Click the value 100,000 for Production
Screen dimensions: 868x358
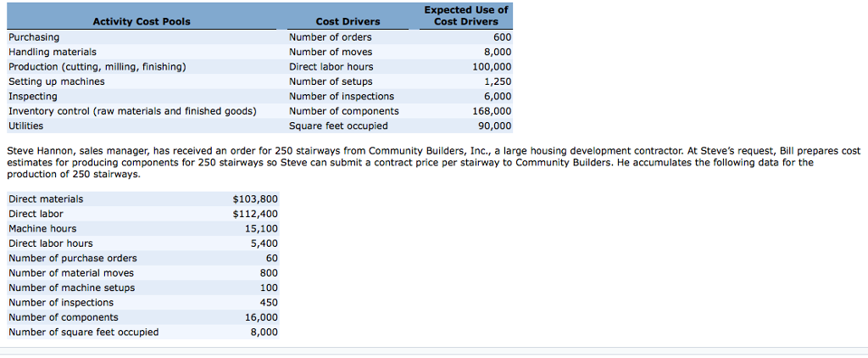(492, 66)
